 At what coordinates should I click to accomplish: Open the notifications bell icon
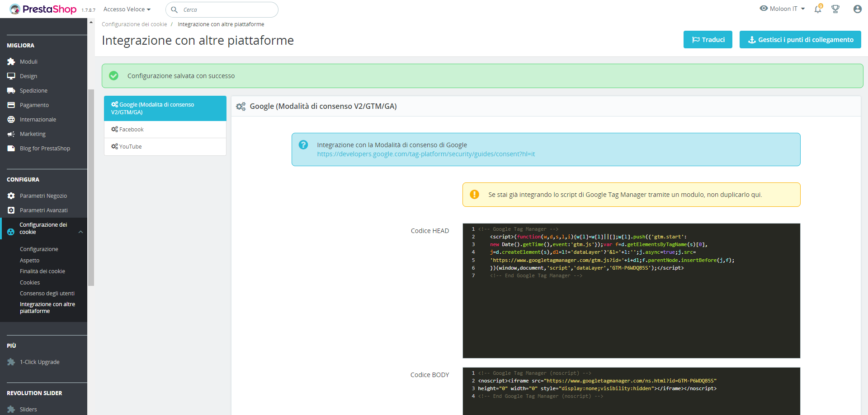point(818,9)
